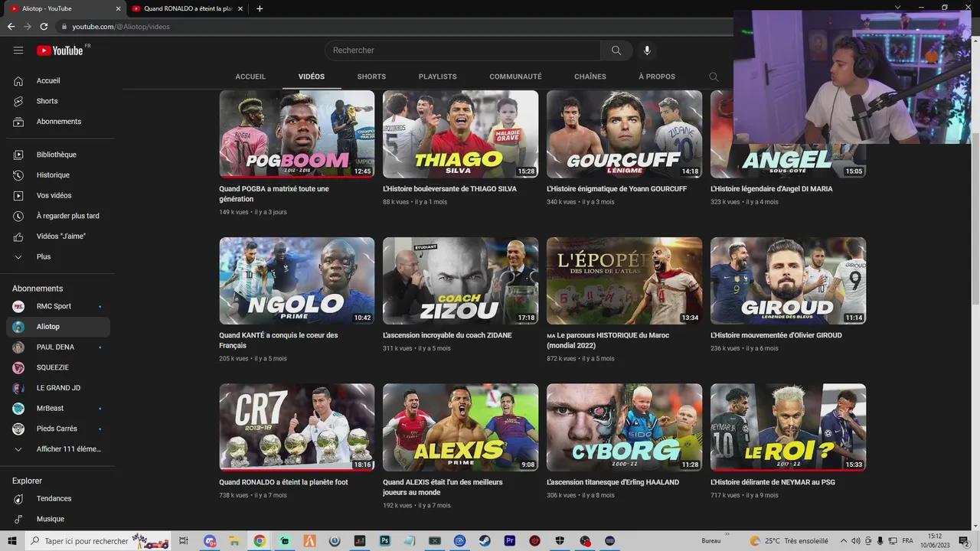Image resolution: width=980 pixels, height=551 pixels.
Task: Click title Le parcours HISTORIQUE du Maroc
Action: [x=608, y=341]
